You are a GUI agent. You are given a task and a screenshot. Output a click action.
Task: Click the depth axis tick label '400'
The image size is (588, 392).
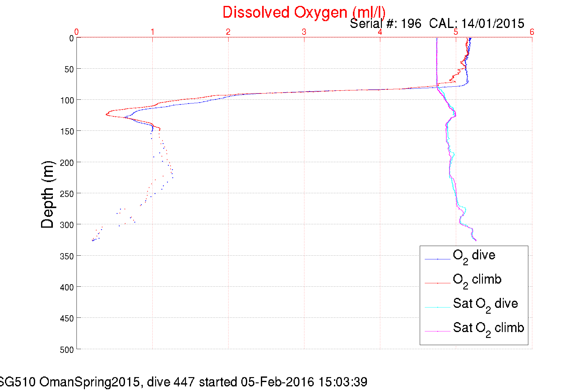tap(67, 287)
